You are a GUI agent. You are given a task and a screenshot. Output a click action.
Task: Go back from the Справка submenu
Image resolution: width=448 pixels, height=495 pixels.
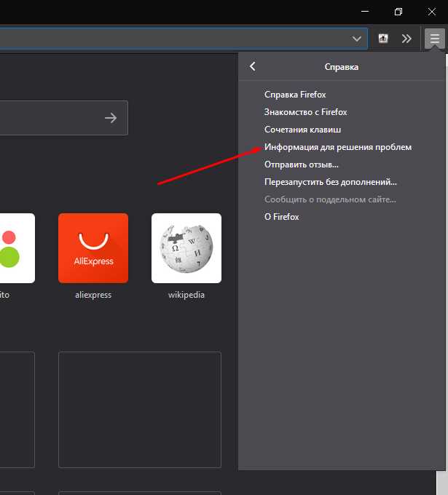[x=253, y=66]
